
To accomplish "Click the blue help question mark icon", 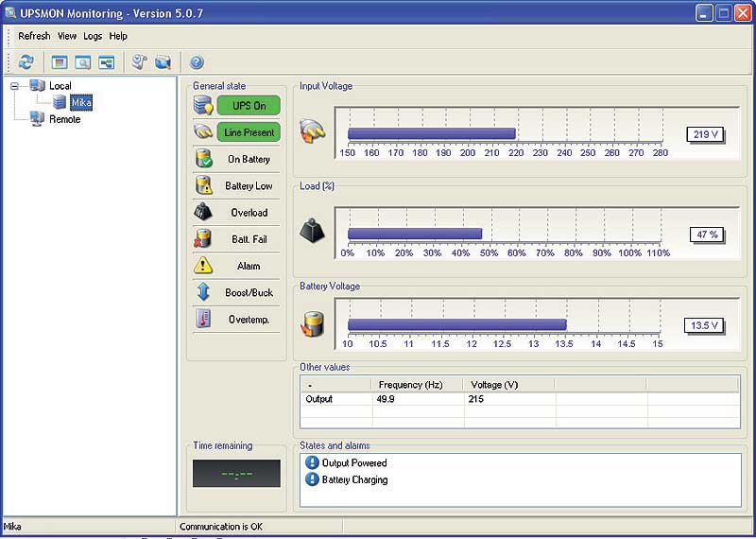I will click(197, 61).
